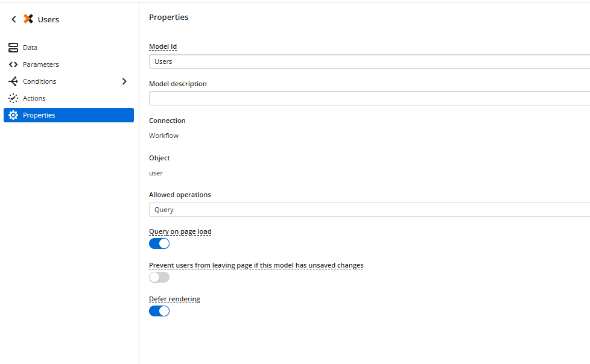Viewport: 590px width, 364px height.
Task: Enable the Prevent users from leaving page toggle
Action: pyautogui.click(x=159, y=277)
